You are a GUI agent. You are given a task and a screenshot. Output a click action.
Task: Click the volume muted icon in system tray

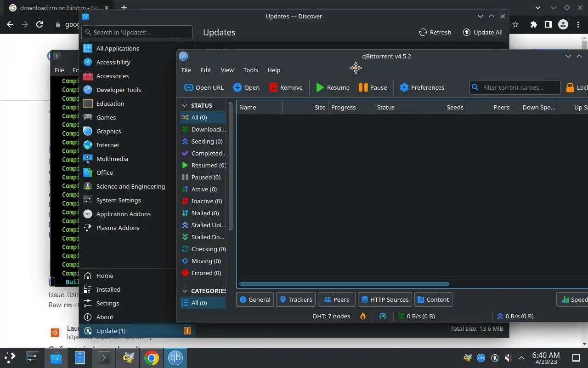tap(508, 357)
